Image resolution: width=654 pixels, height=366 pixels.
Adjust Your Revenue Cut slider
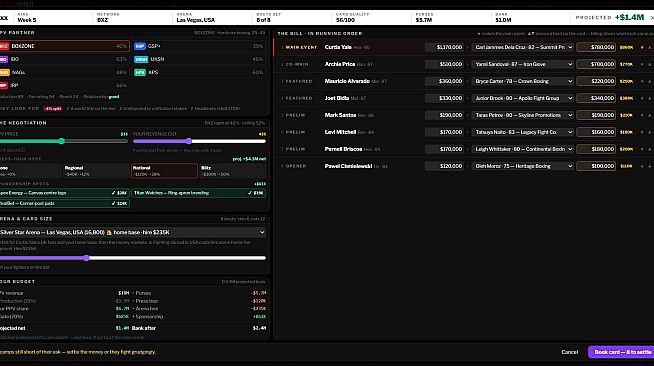click(199, 141)
